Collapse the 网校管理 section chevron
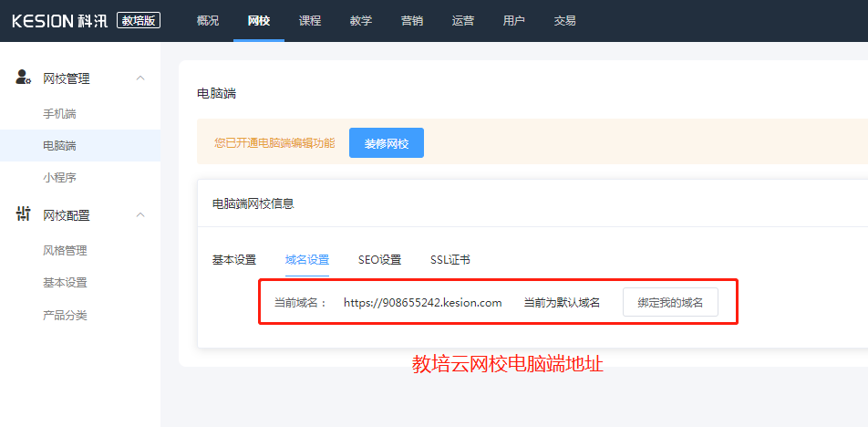 coord(140,78)
